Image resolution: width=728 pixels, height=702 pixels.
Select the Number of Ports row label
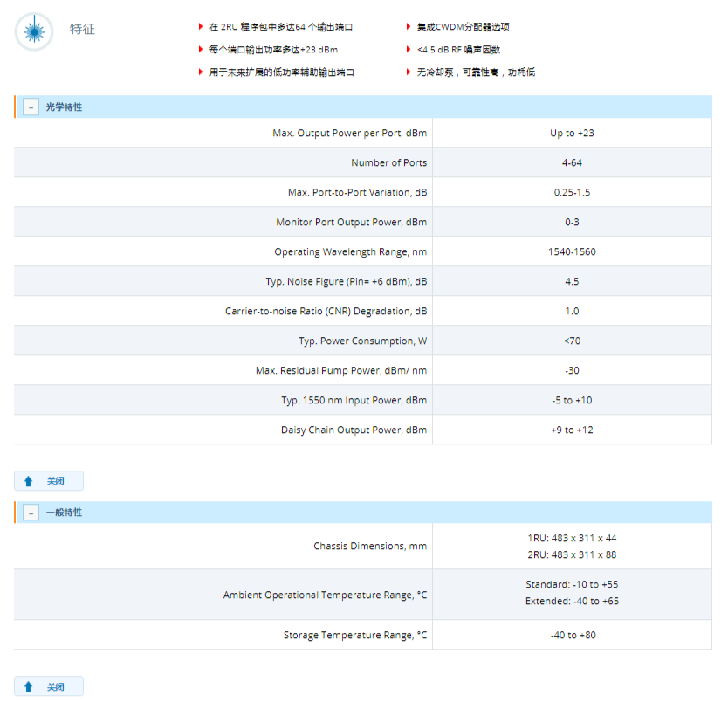coord(388,163)
